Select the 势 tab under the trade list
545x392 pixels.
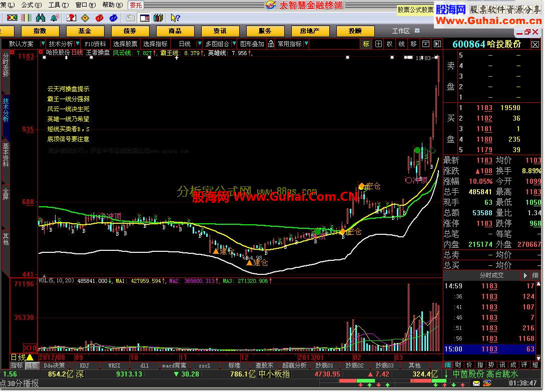coord(491,365)
